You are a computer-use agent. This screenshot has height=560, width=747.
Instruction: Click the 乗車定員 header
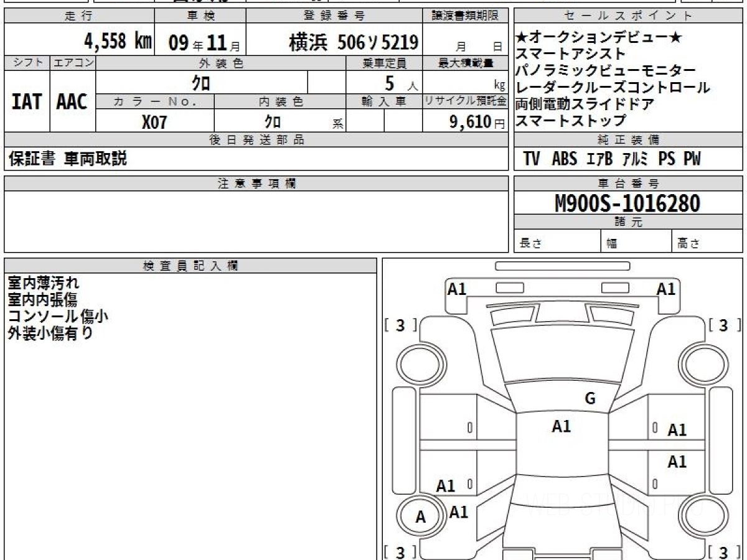click(x=384, y=63)
